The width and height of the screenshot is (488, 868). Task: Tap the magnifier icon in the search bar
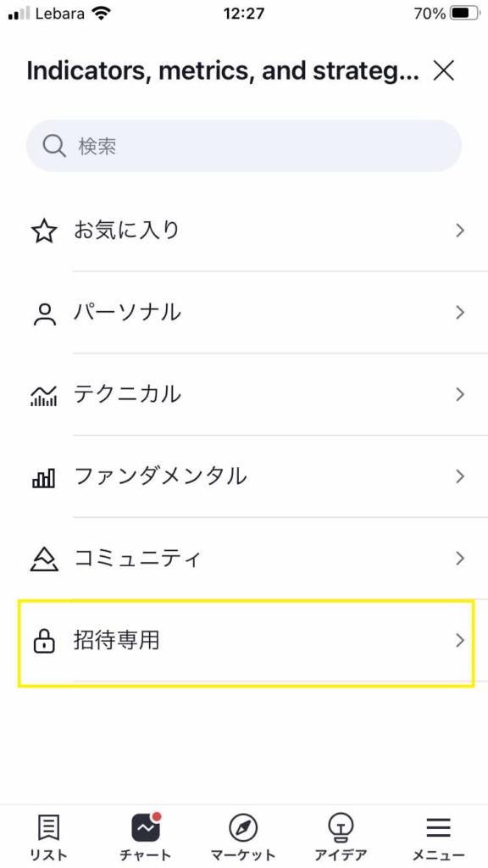click(54, 146)
